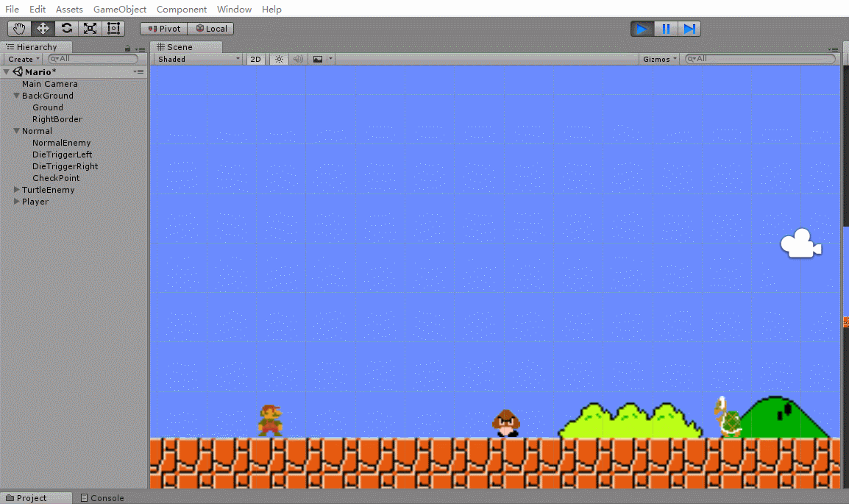
Task: Switch to the Console tab
Action: 102,497
